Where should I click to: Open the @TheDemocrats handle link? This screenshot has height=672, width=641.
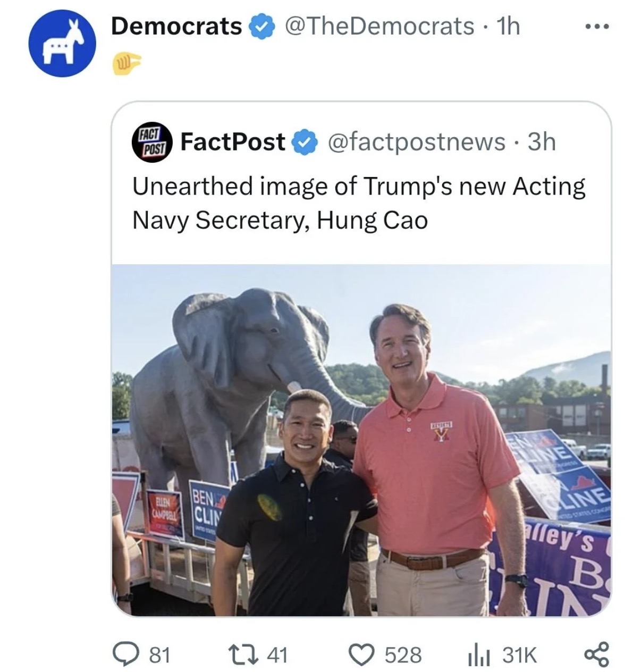pyautogui.click(x=379, y=26)
